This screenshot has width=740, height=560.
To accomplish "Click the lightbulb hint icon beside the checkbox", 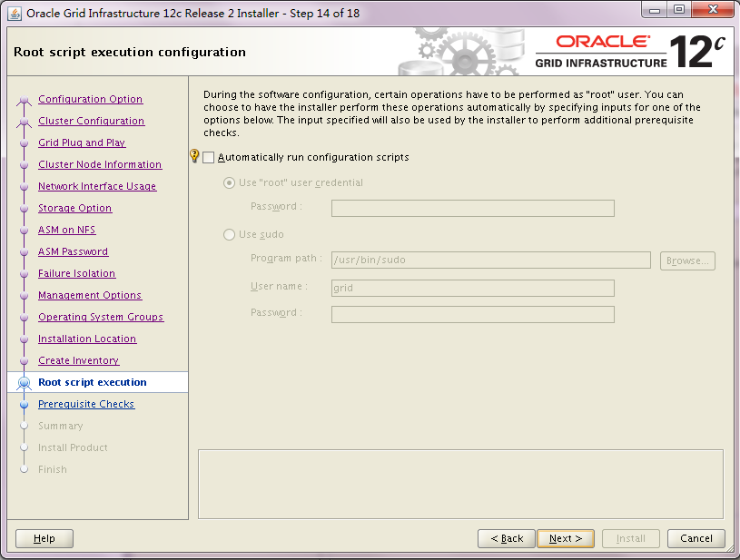I will 194,156.
